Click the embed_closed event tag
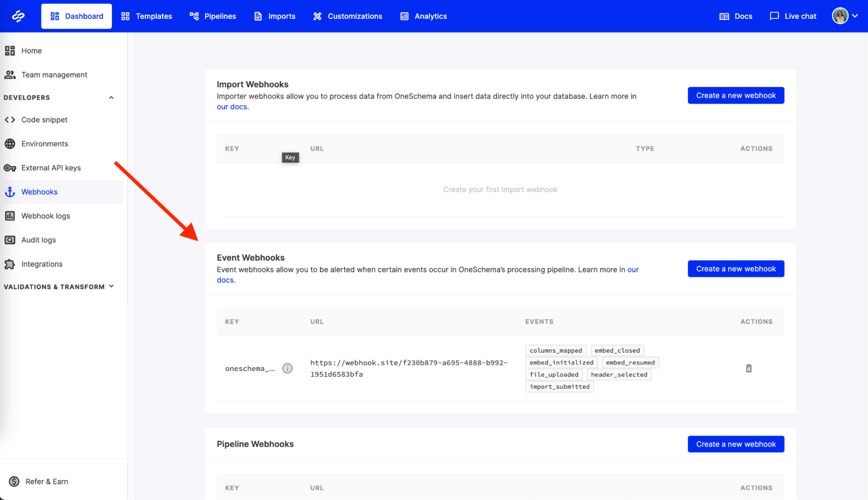 click(617, 351)
